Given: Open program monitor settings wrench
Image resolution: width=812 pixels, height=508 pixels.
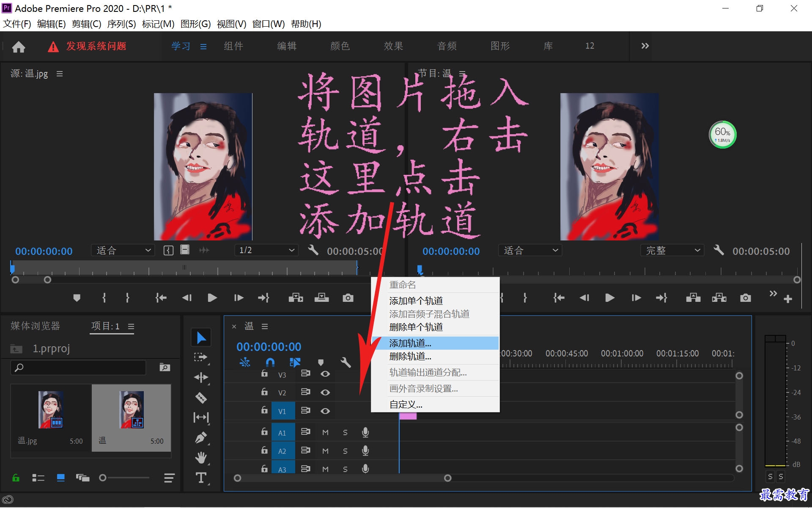Looking at the screenshot, I should [x=719, y=250].
